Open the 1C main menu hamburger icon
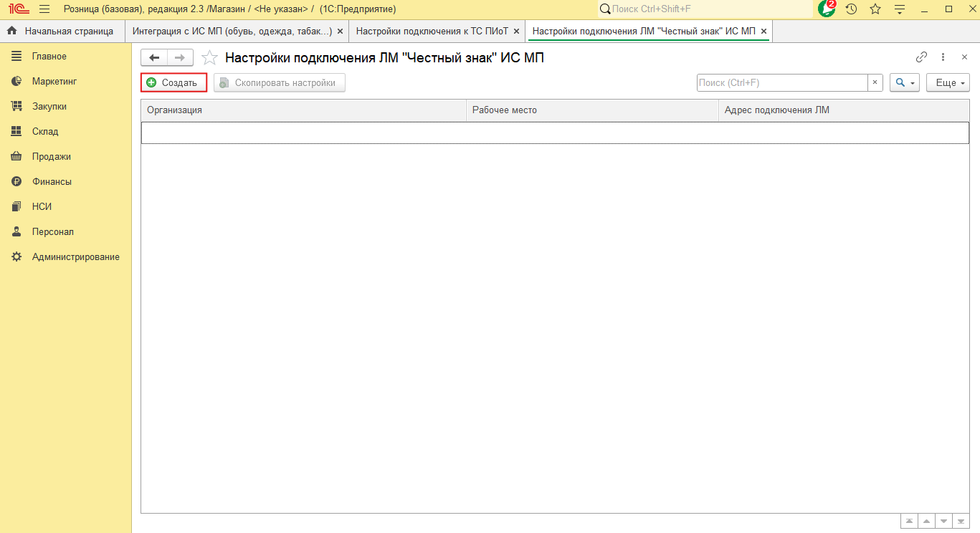Screen dimensions: 980x533 (x=44, y=9)
